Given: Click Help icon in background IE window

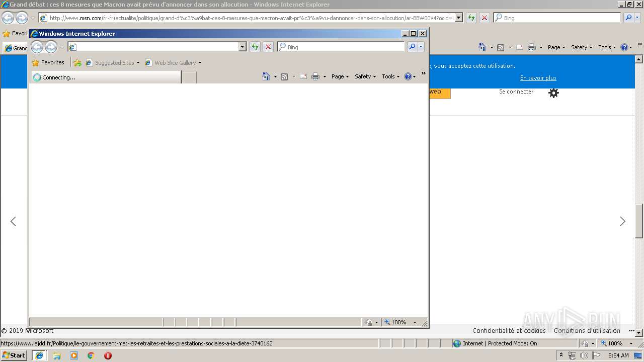Looking at the screenshot, I should click(x=624, y=47).
